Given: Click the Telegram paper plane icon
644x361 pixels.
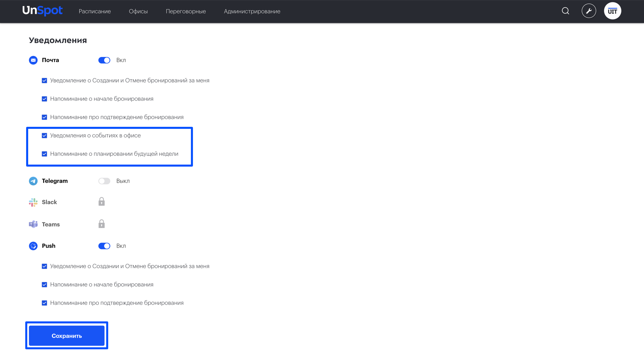Looking at the screenshot, I should (33, 181).
